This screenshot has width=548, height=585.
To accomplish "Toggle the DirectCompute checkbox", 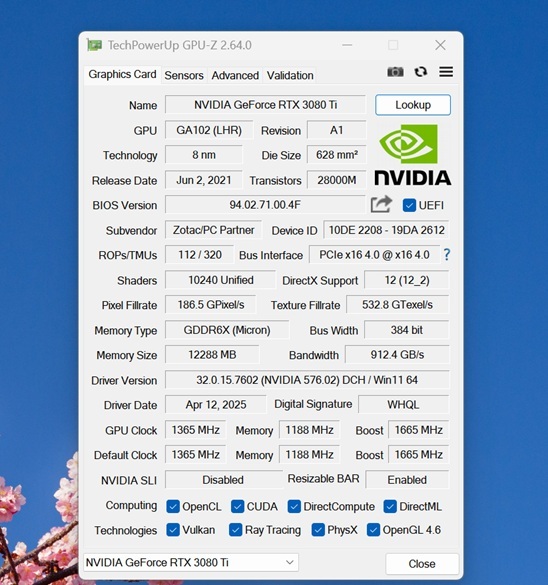I will tap(294, 506).
